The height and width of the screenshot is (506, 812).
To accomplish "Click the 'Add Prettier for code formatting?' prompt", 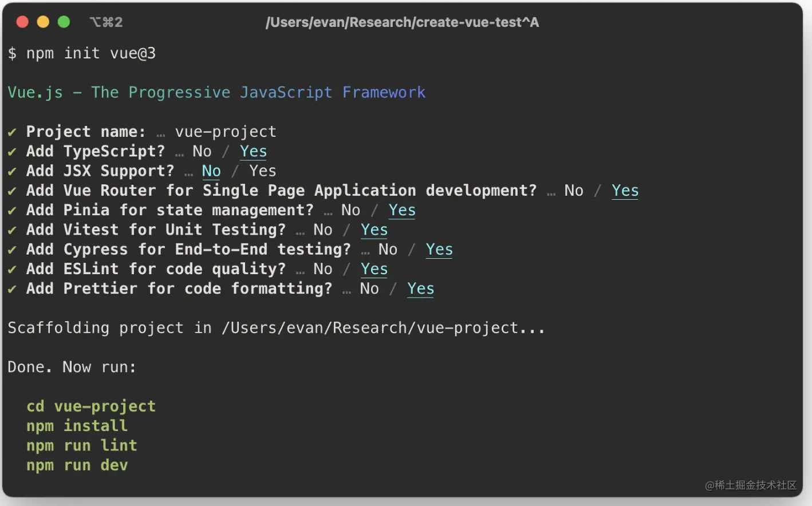I will (x=179, y=288).
